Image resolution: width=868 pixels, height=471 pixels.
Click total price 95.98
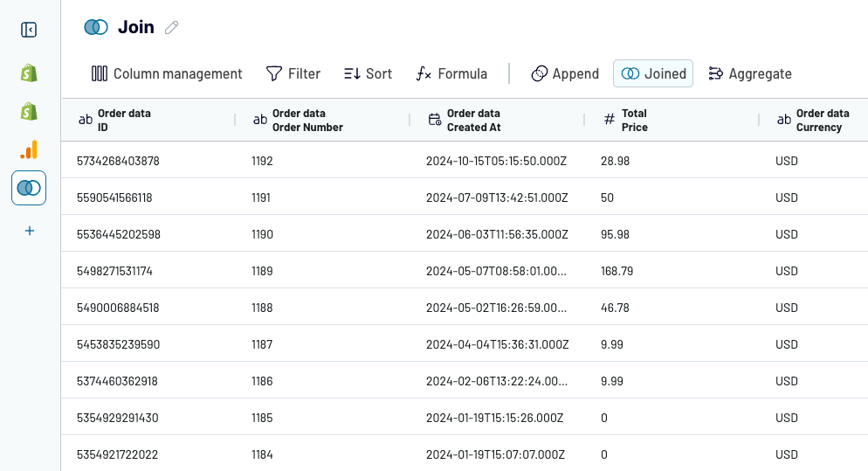[615, 234]
